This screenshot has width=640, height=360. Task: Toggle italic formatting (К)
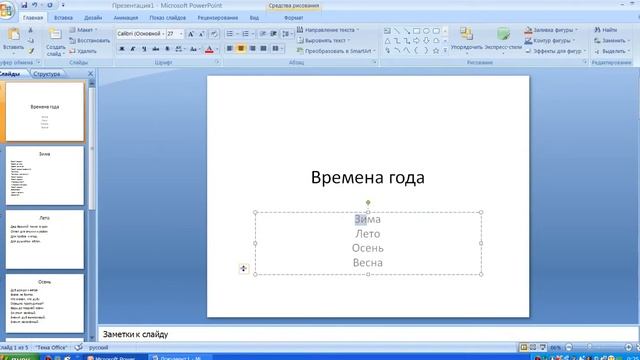pyautogui.click(x=133, y=49)
